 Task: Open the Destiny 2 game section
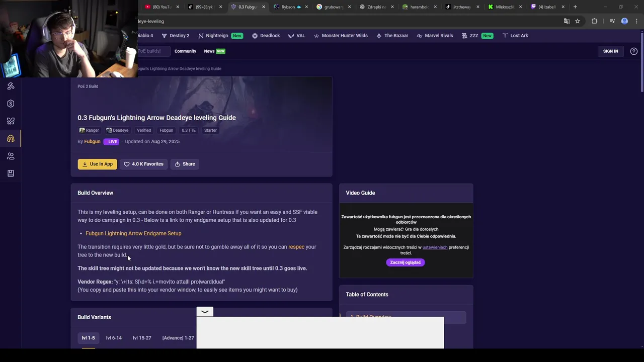(176, 36)
